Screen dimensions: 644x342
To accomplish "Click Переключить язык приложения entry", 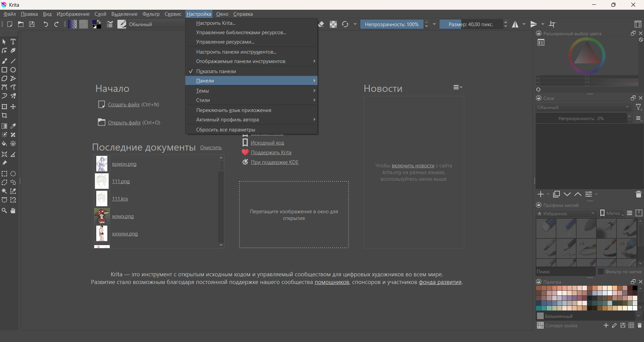I will [x=251, y=110].
